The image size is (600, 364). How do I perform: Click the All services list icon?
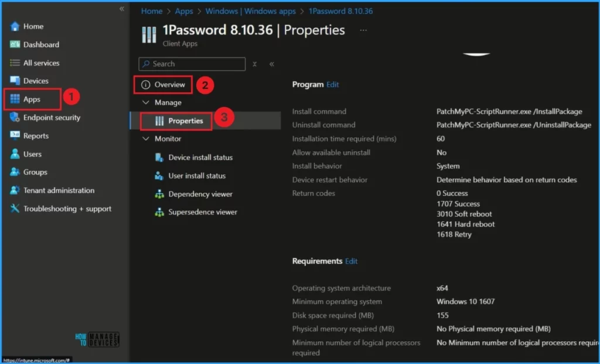click(x=15, y=63)
